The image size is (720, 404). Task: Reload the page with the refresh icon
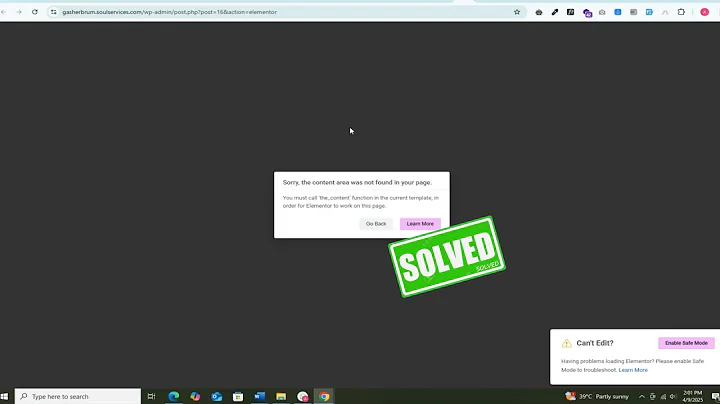click(35, 12)
